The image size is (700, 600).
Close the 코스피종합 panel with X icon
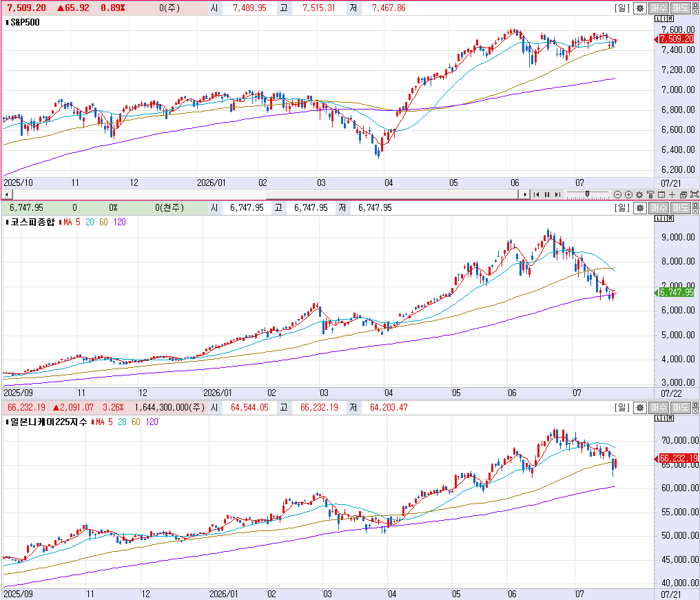(695, 211)
